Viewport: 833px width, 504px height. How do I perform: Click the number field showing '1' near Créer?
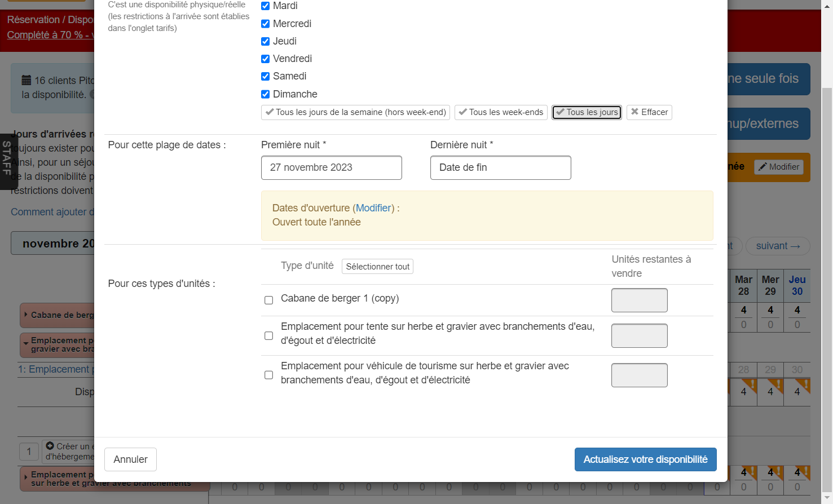(x=29, y=452)
